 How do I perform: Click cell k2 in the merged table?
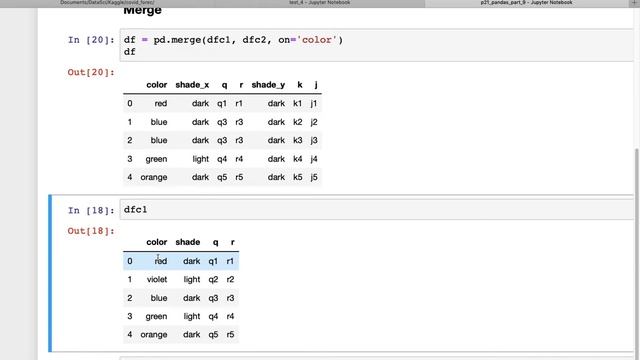click(x=298, y=122)
